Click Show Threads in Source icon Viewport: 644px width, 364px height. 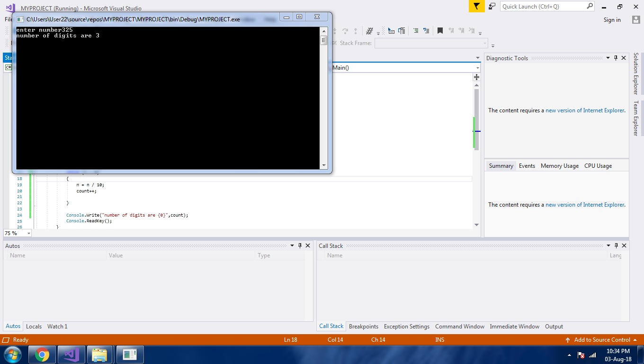coord(369,30)
